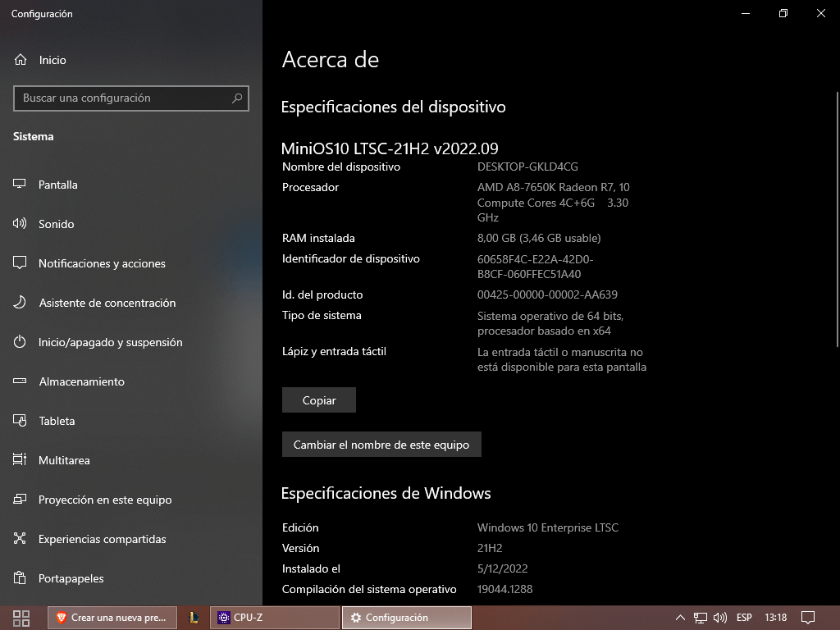Image resolution: width=840 pixels, height=630 pixels.
Task: Open Almacenamiento settings page
Action: click(x=131, y=381)
